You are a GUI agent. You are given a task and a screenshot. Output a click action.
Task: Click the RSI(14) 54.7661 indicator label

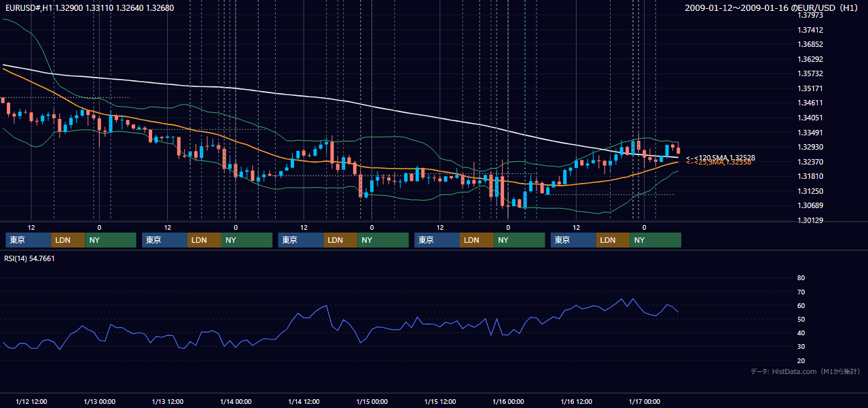tap(29, 258)
